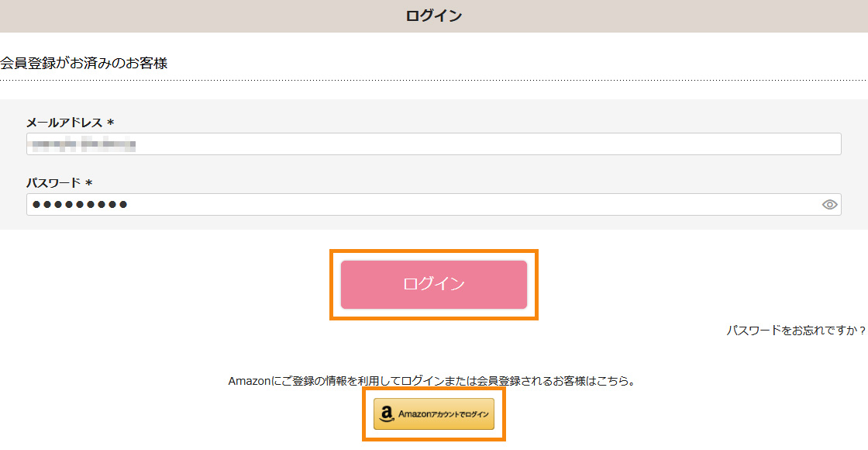Image resolution: width=868 pixels, height=450 pixels.
Task: Submit the login form with the ログイン button
Action: [433, 284]
